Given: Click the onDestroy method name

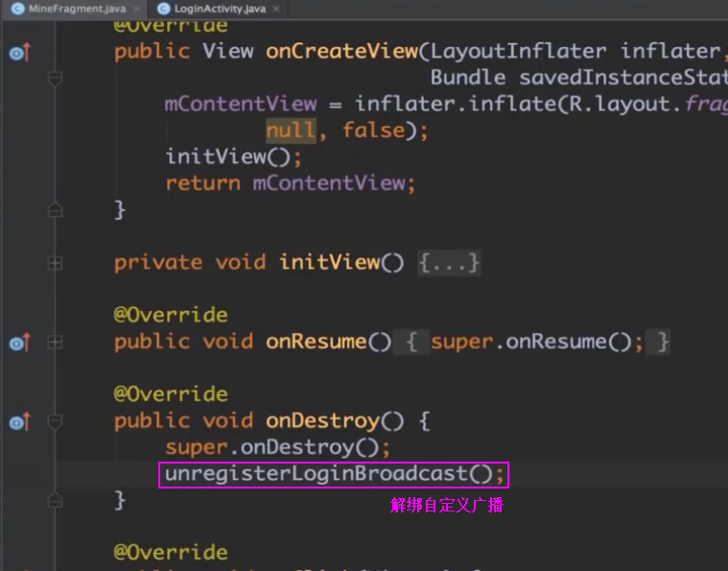Looking at the screenshot, I should tap(322, 421).
